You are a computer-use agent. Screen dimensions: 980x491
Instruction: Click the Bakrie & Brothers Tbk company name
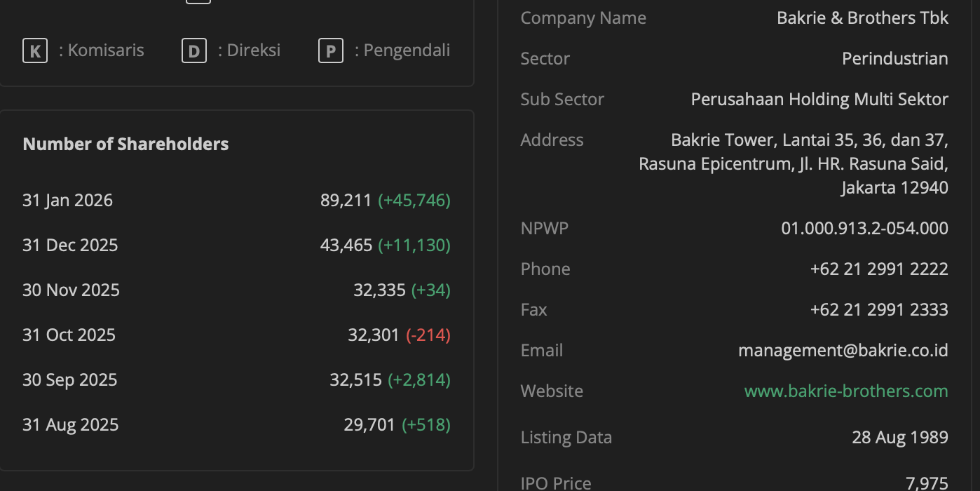[862, 18]
